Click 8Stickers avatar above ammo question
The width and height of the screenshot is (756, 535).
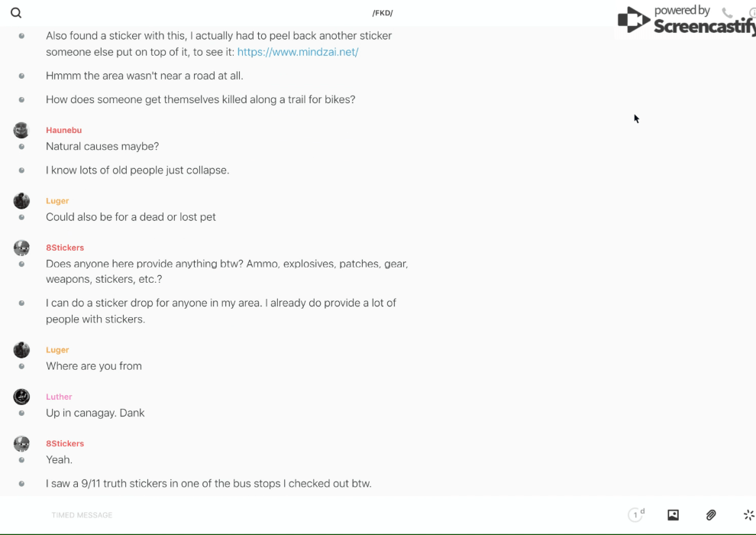[21, 248]
